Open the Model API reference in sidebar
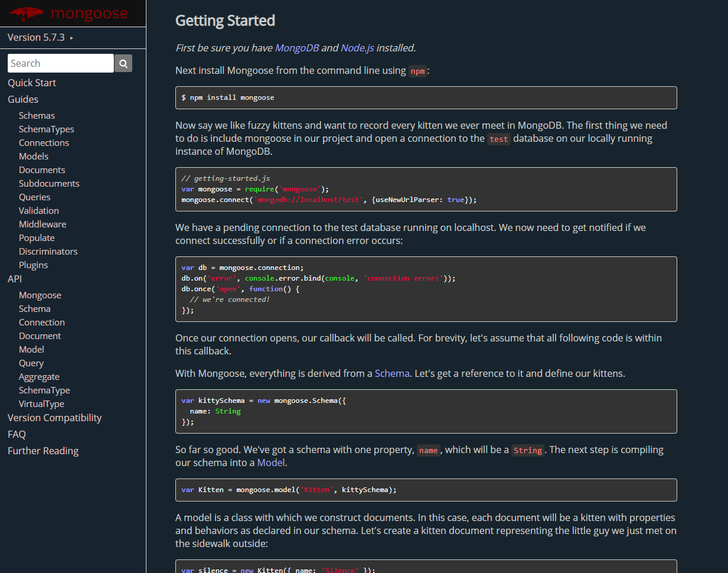 pyautogui.click(x=31, y=350)
